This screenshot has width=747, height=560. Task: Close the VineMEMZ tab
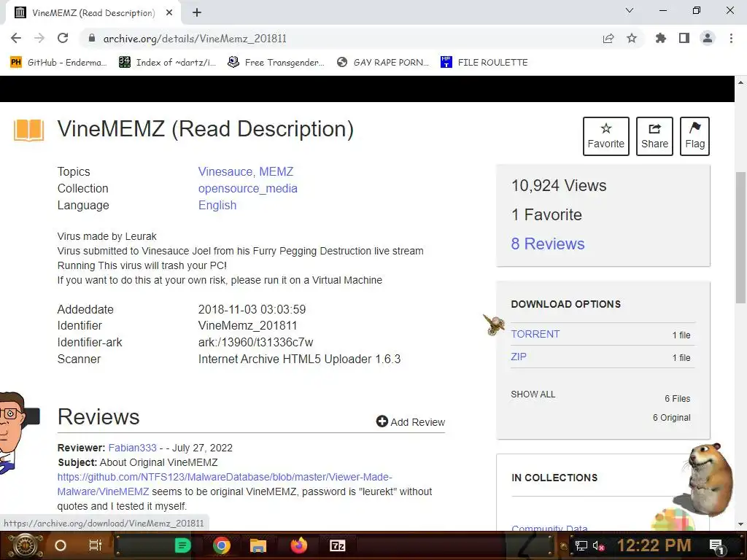point(169,13)
